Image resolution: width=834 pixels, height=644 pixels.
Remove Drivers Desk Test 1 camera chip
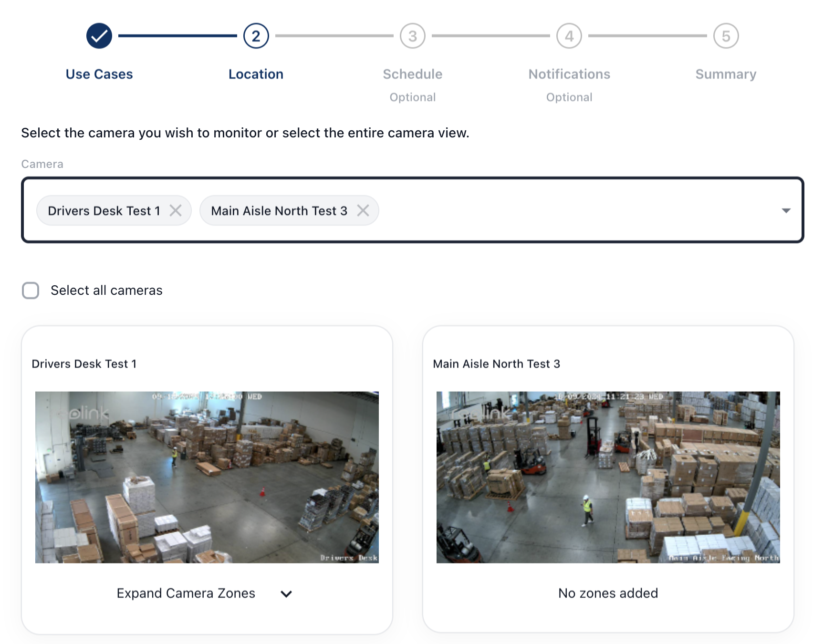tap(176, 210)
